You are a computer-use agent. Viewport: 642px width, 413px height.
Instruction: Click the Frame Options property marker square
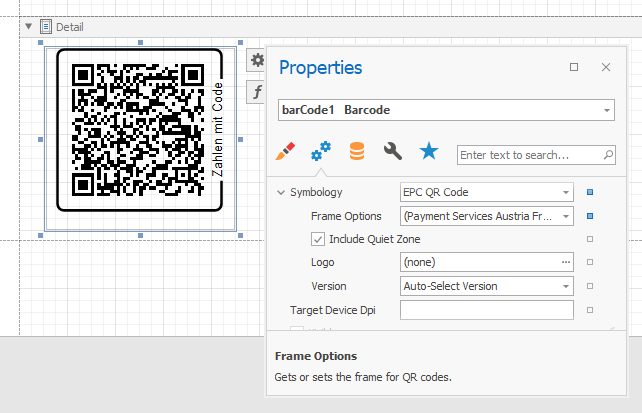(590, 216)
